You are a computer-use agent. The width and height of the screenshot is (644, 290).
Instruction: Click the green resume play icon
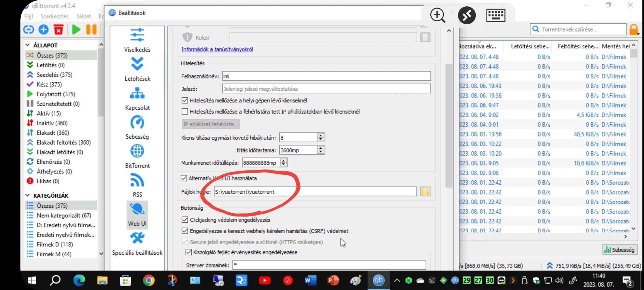[x=76, y=29]
